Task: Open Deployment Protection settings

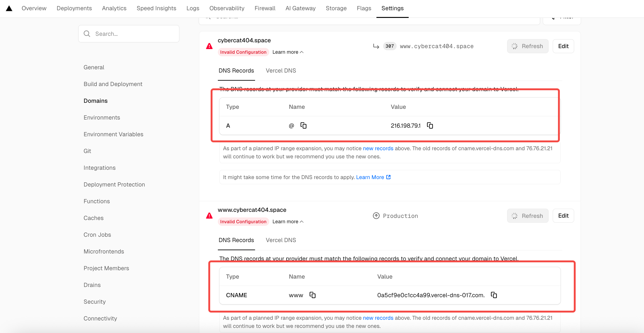Action: click(x=114, y=184)
